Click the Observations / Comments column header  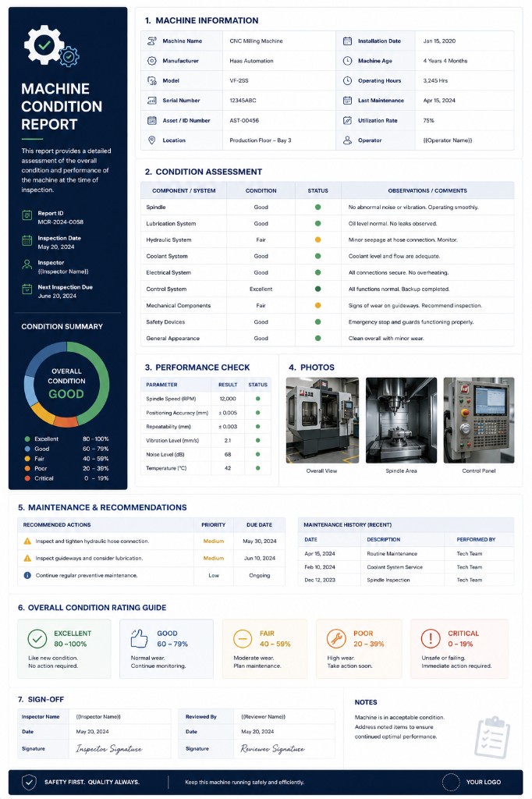click(x=427, y=190)
